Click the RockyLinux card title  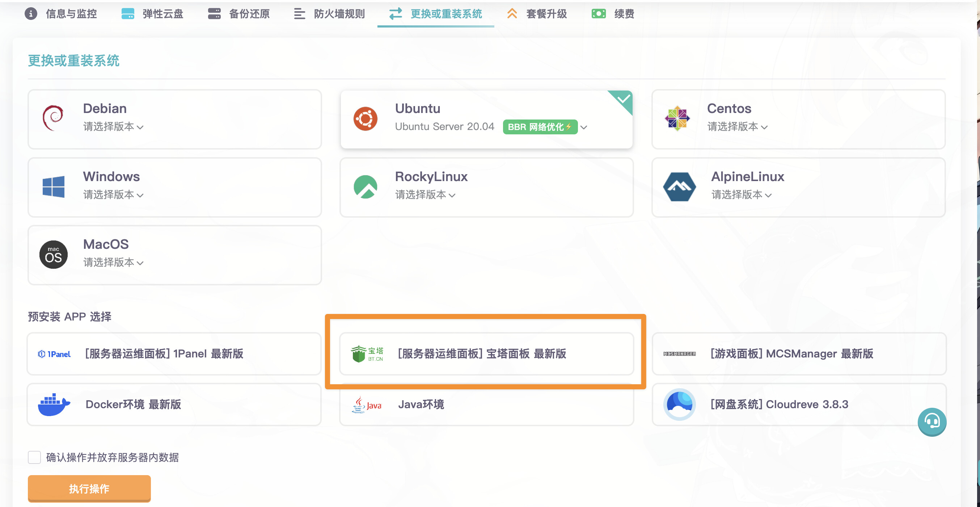coord(431,177)
